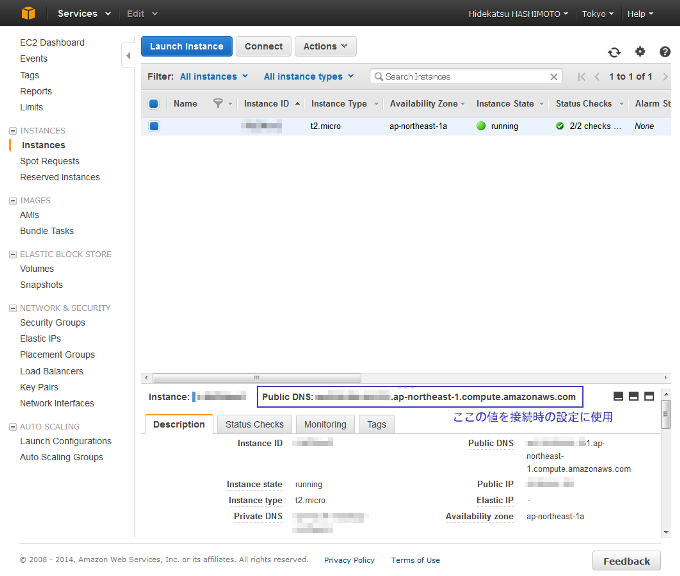
Task: Sort by Status Checks column header
Action: [x=584, y=104]
